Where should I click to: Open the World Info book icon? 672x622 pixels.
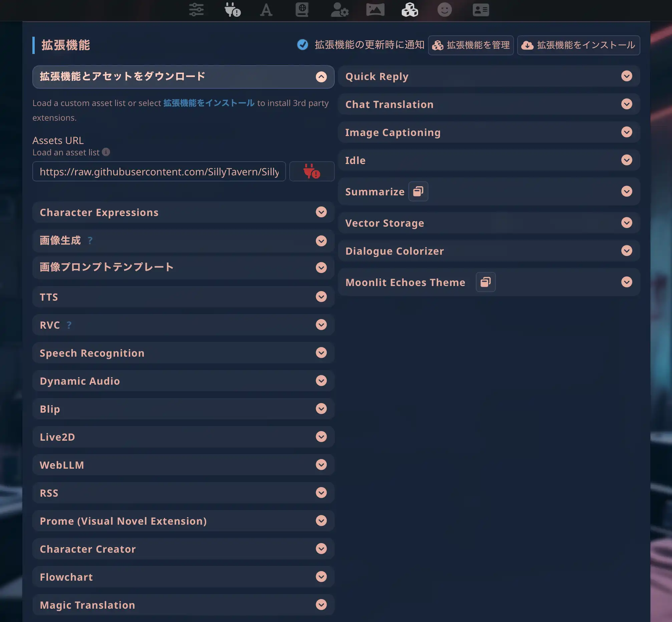tap(302, 10)
